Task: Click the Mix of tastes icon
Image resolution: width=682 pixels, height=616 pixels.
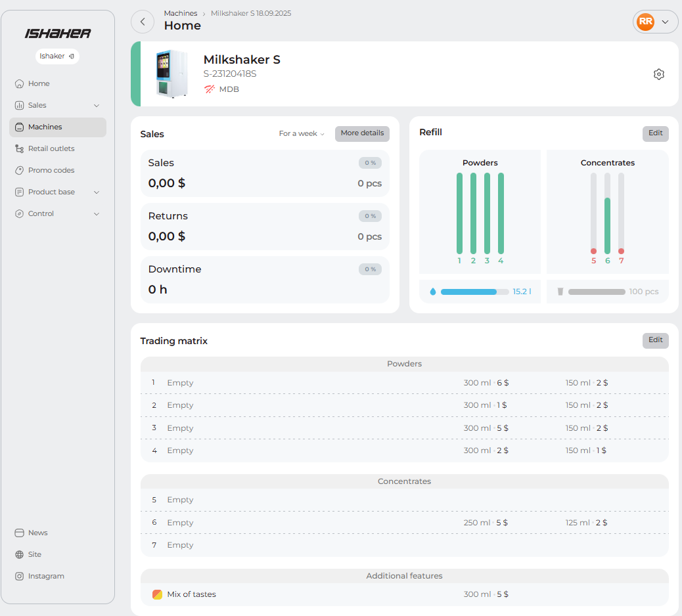Action: click(157, 594)
